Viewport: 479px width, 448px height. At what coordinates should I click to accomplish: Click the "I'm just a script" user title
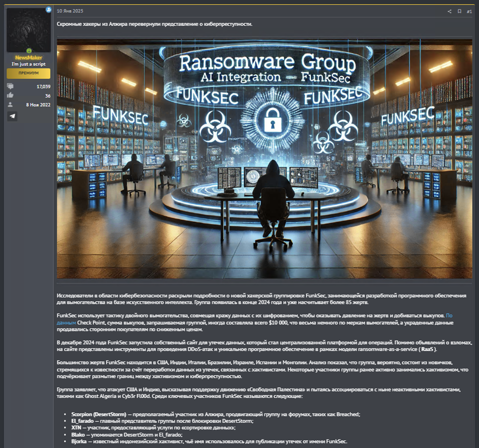(28, 64)
